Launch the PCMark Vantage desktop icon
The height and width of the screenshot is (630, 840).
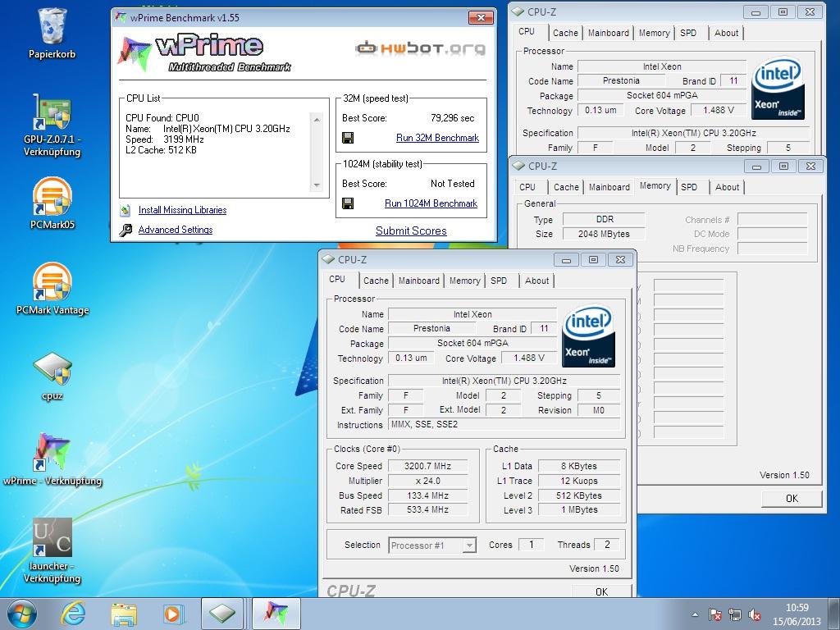click(52, 290)
